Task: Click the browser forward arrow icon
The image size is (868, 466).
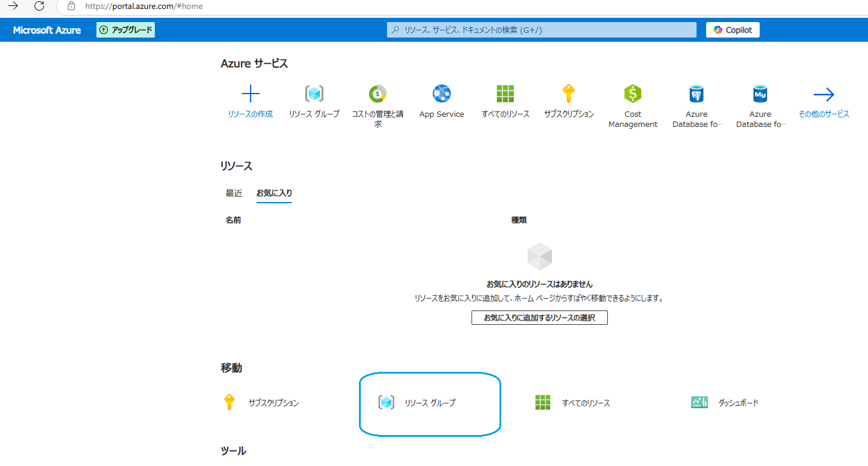Action: (13, 6)
